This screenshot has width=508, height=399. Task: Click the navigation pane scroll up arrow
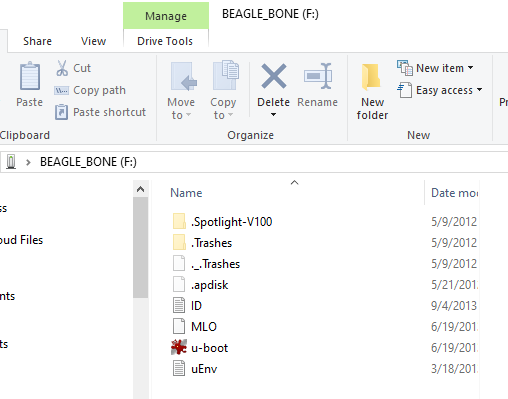tap(141, 189)
